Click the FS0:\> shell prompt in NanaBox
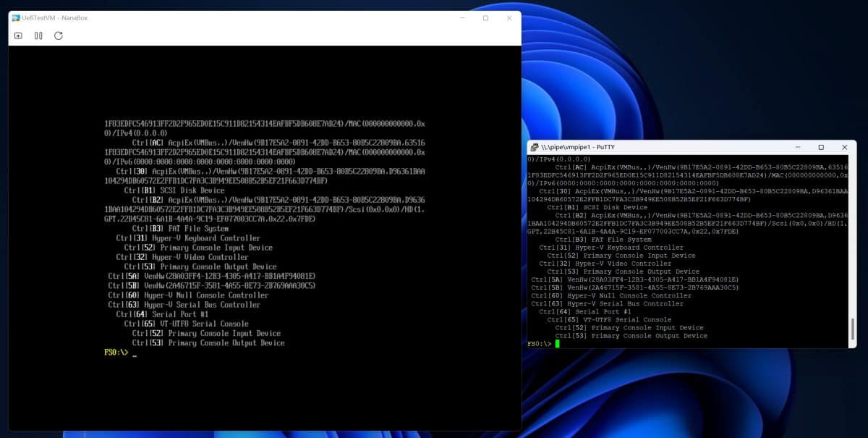The width and height of the screenshot is (868, 438). tap(116, 352)
